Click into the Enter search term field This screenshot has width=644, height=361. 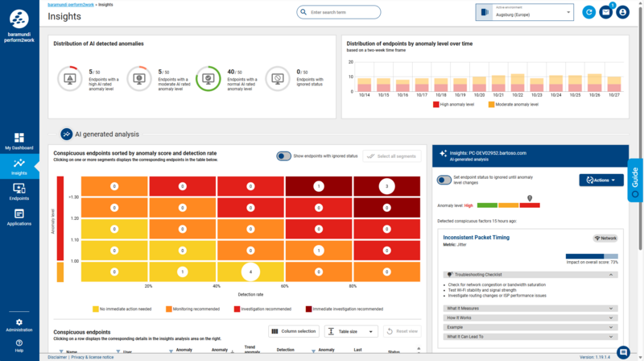click(362, 12)
